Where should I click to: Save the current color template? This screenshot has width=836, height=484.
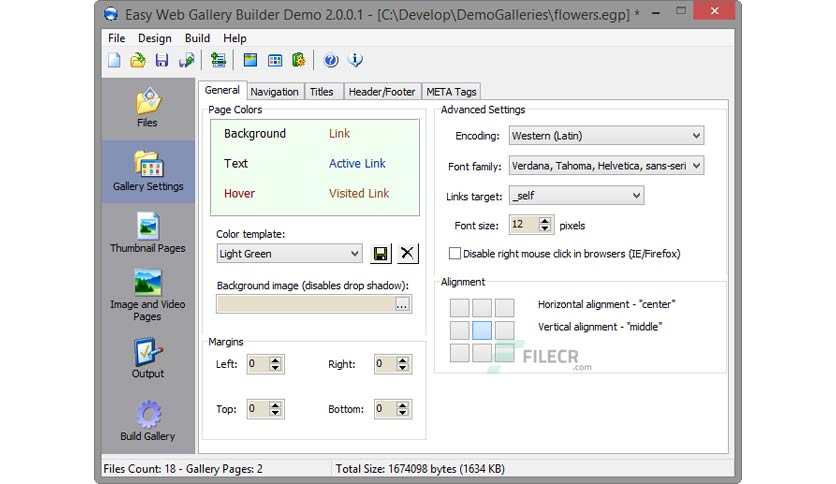click(381, 253)
